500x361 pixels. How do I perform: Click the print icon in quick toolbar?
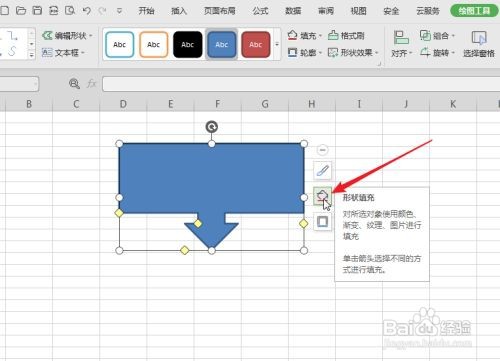click(x=53, y=11)
